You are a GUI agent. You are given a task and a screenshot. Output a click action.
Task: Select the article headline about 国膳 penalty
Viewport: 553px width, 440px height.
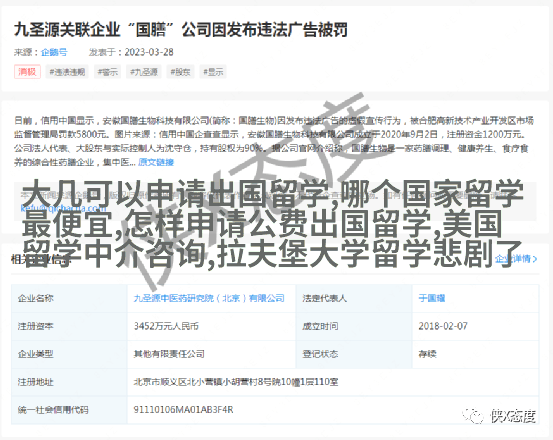(181, 29)
